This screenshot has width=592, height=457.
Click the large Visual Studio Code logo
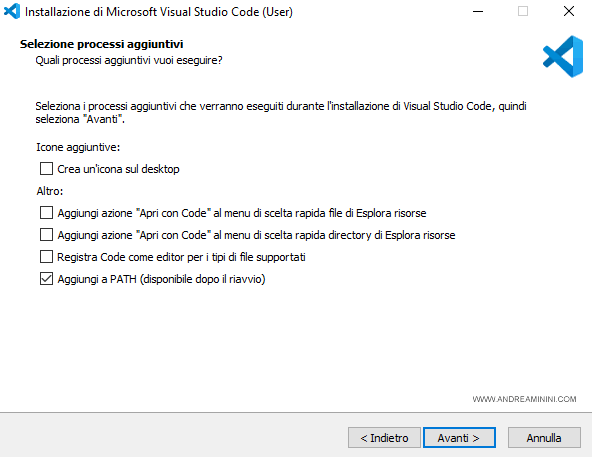click(563, 57)
